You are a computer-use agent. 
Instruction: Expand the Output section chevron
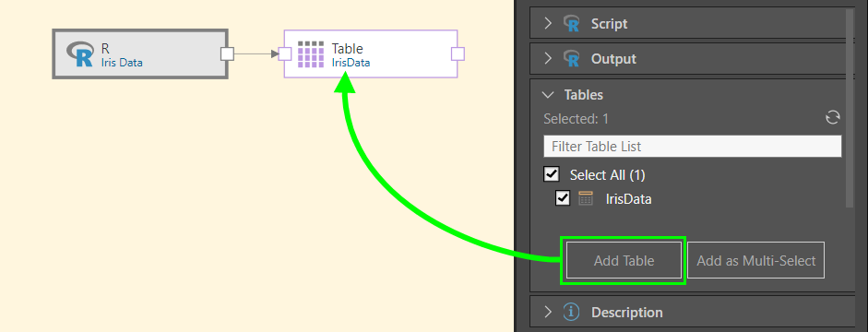(548, 58)
